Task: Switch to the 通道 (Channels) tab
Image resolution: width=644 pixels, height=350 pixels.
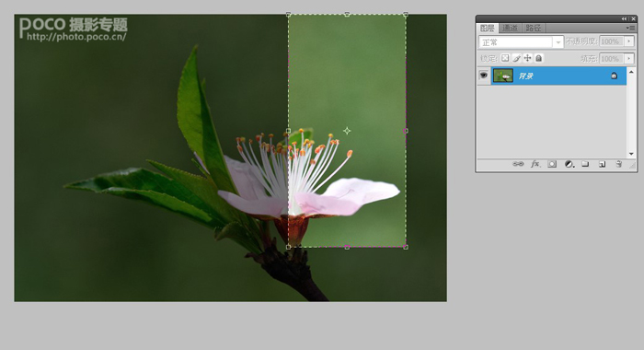Action: point(510,28)
